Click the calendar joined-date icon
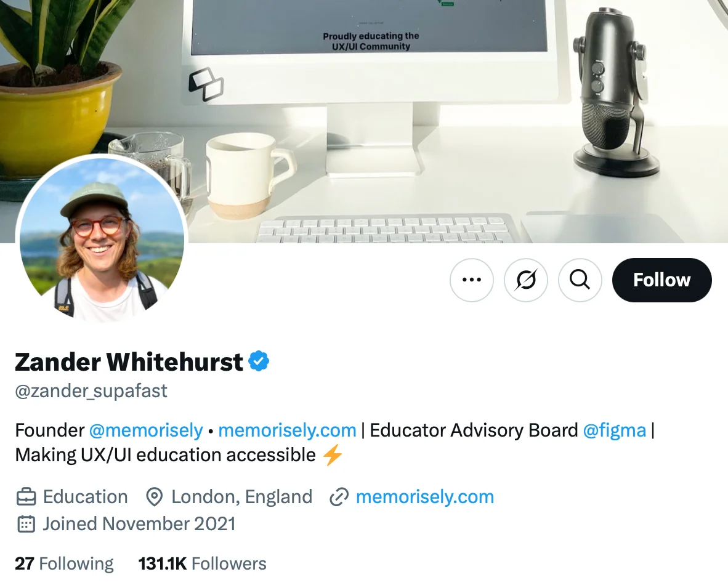This screenshot has height=585, width=728. 26,523
